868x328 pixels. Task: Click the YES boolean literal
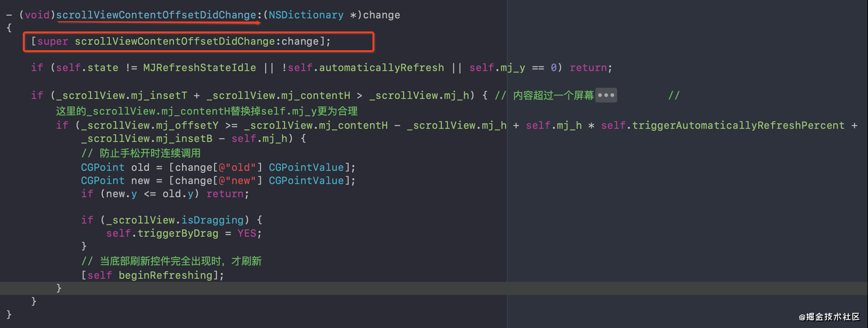pos(246,234)
